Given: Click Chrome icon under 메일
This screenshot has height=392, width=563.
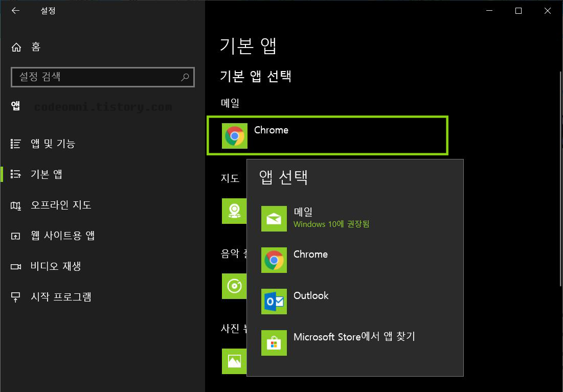Looking at the screenshot, I should (235, 136).
